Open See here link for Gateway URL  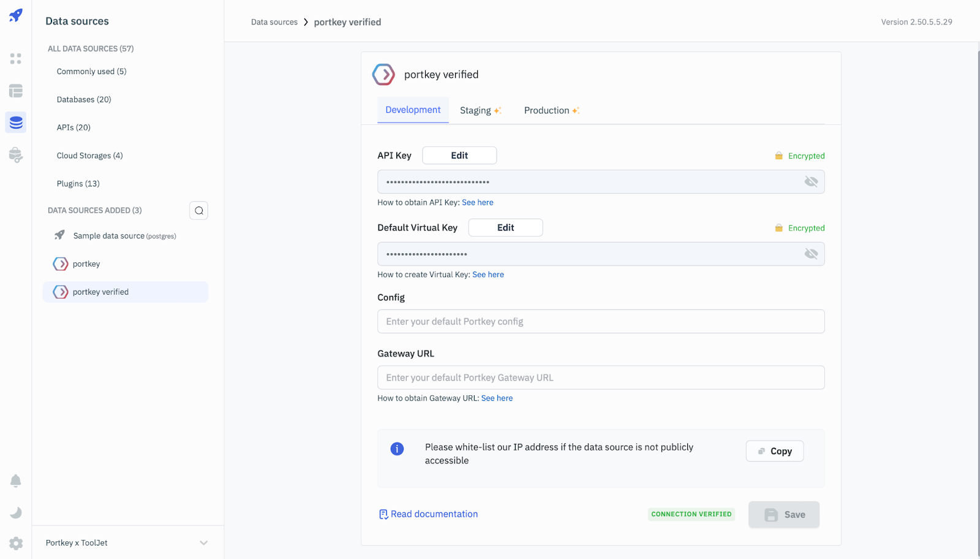point(497,398)
